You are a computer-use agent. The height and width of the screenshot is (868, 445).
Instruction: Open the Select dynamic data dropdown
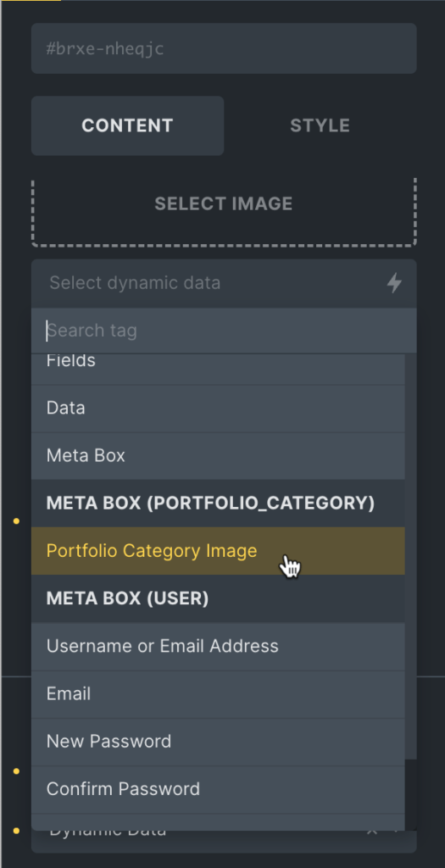pyautogui.click(x=224, y=283)
